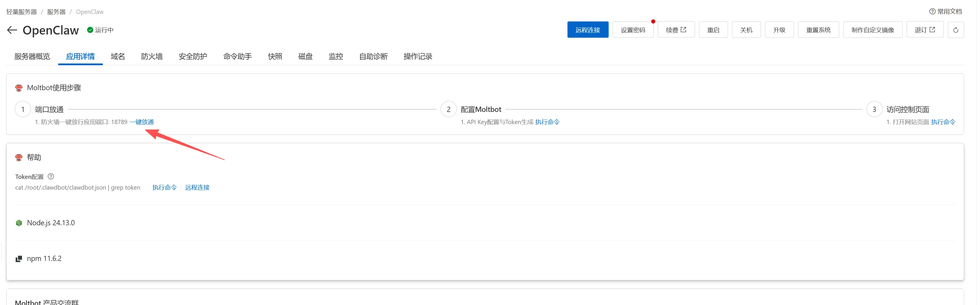Click the back arrow next to OpenClaw

(x=12, y=30)
